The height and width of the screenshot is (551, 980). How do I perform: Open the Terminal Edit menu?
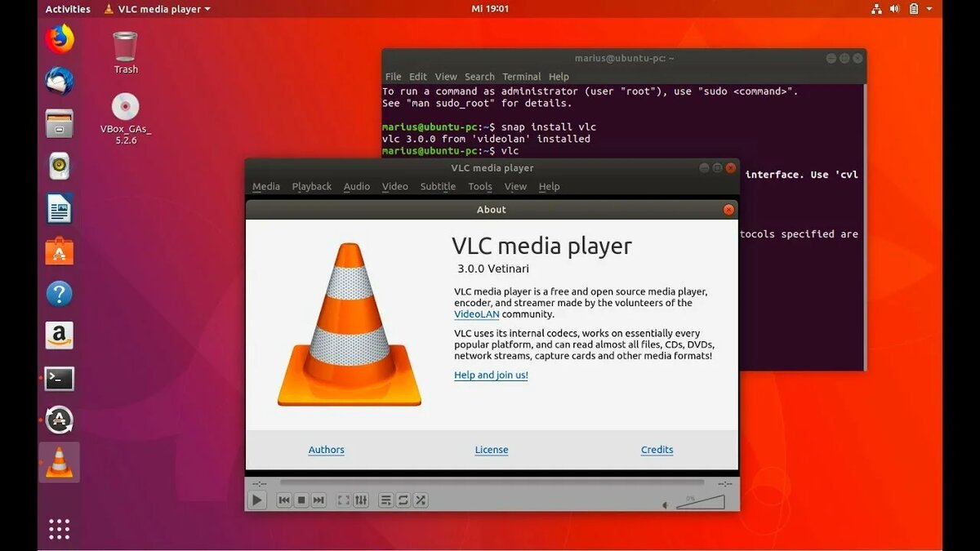click(418, 77)
